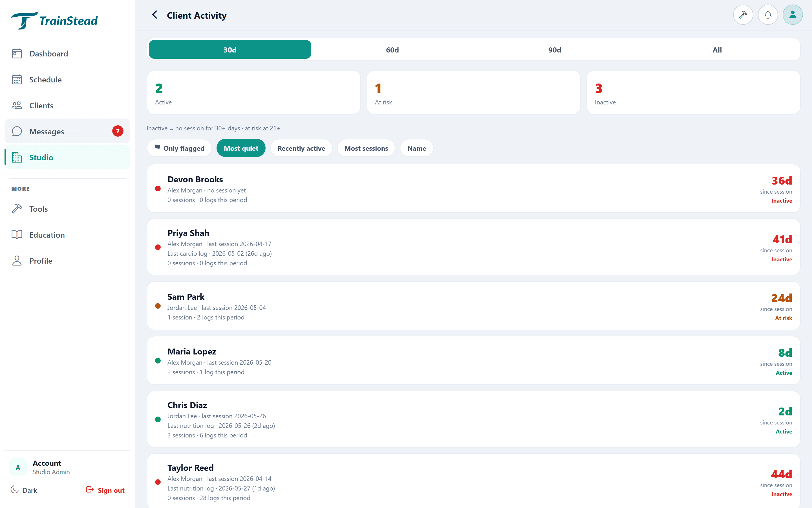The image size is (812, 508).
Task: Open Profile page
Action: pyautogui.click(x=67, y=261)
